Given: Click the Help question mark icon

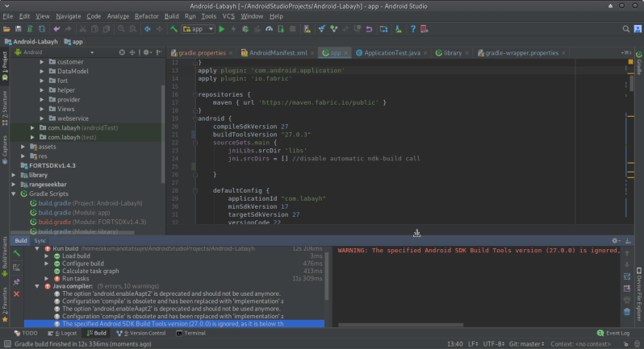Looking at the screenshot, I should pos(412,29).
